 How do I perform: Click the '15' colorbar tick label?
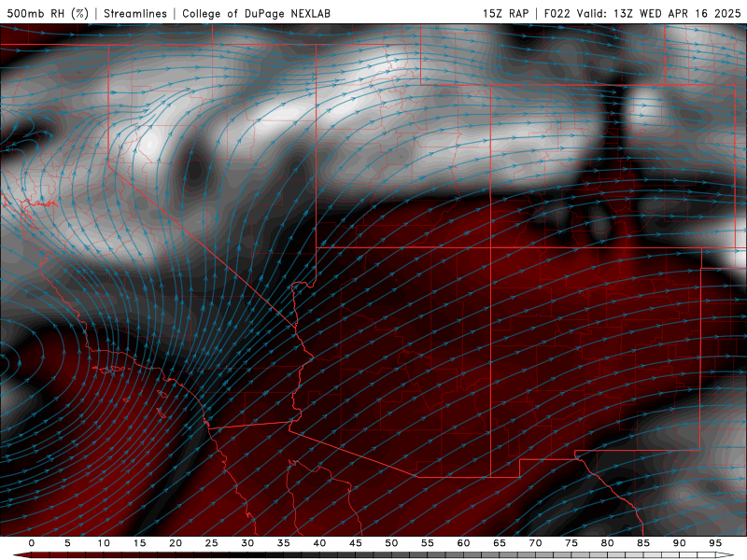coord(139,543)
